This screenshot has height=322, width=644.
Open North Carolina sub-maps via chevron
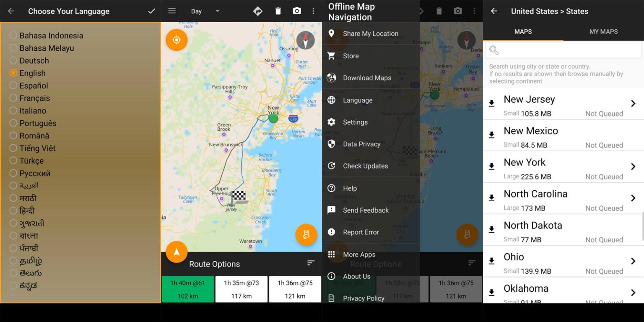click(633, 198)
